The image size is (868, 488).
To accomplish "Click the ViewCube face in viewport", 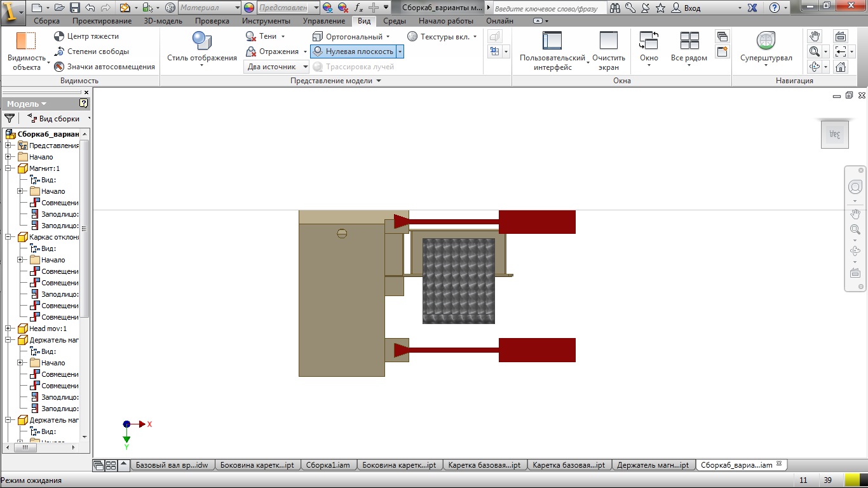I will [835, 134].
